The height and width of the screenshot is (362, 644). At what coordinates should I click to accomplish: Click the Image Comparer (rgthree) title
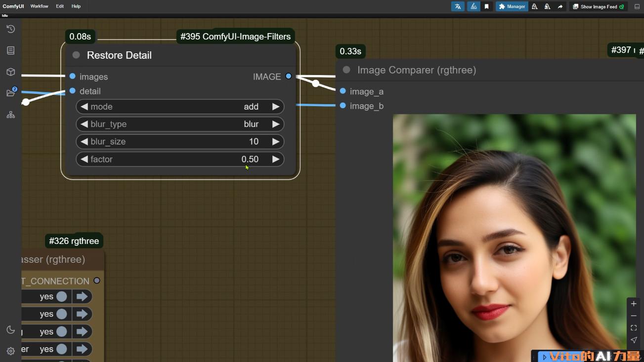[x=417, y=70]
